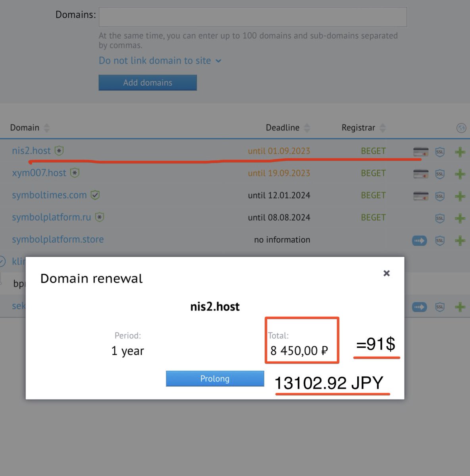Click the 'until 12.01.2024' deadline text
This screenshot has height=476, width=470.
pos(279,196)
